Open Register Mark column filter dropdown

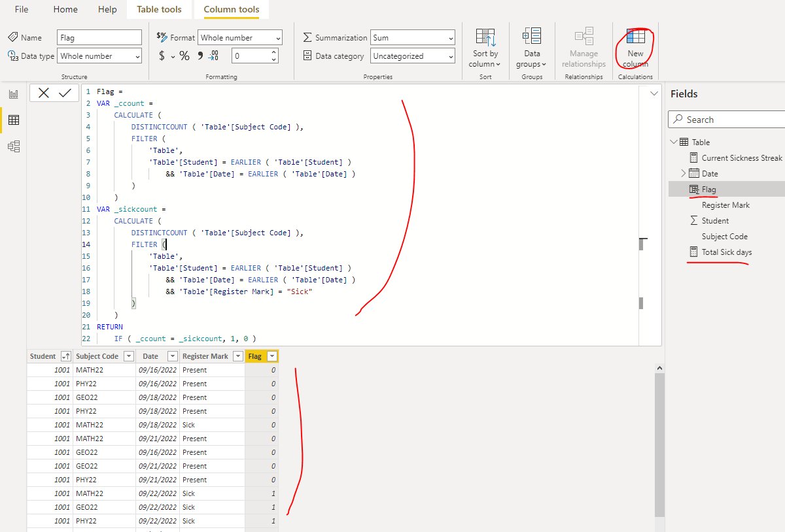click(x=237, y=356)
